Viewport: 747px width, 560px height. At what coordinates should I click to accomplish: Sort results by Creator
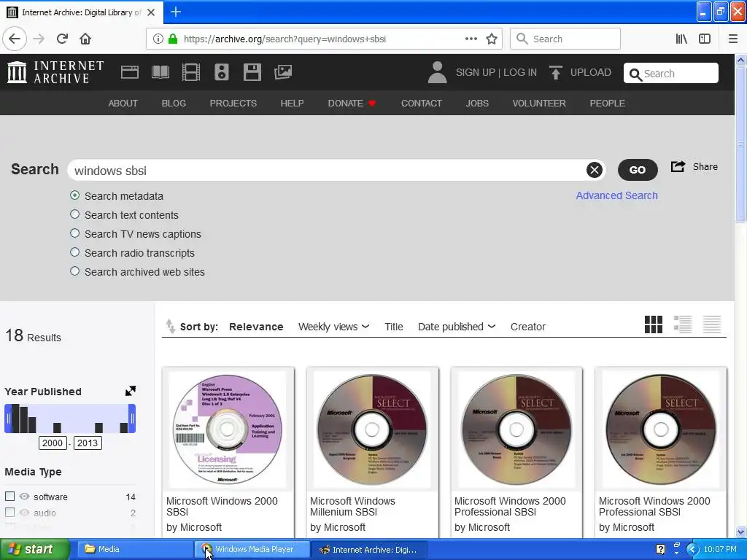pos(528,327)
